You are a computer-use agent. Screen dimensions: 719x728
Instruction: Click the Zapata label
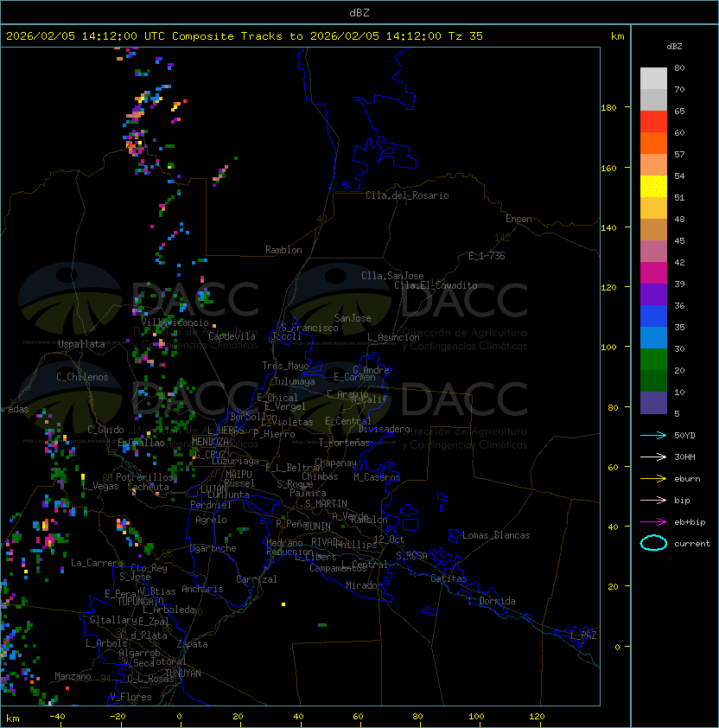(192, 644)
